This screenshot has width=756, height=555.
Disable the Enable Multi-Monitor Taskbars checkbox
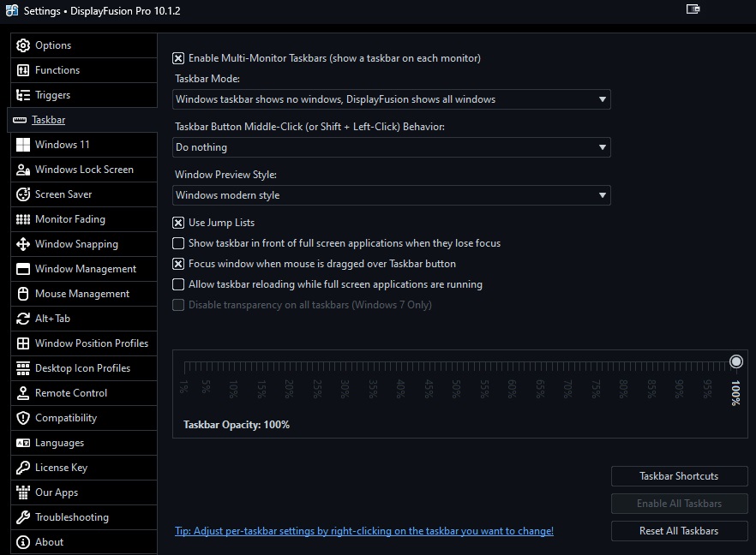pyautogui.click(x=178, y=58)
